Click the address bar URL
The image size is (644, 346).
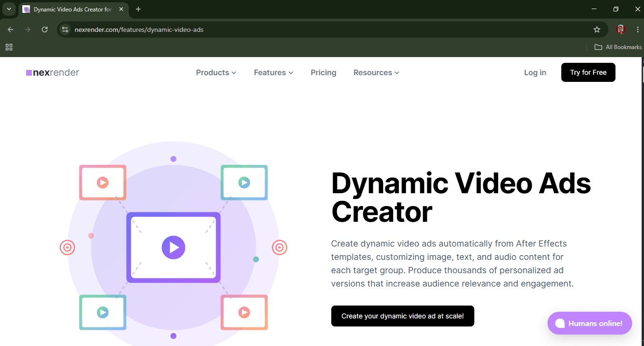tap(139, 30)
